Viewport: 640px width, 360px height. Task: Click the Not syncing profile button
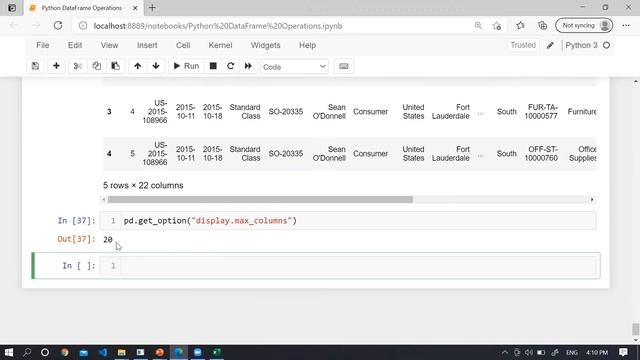pos(584,26)
